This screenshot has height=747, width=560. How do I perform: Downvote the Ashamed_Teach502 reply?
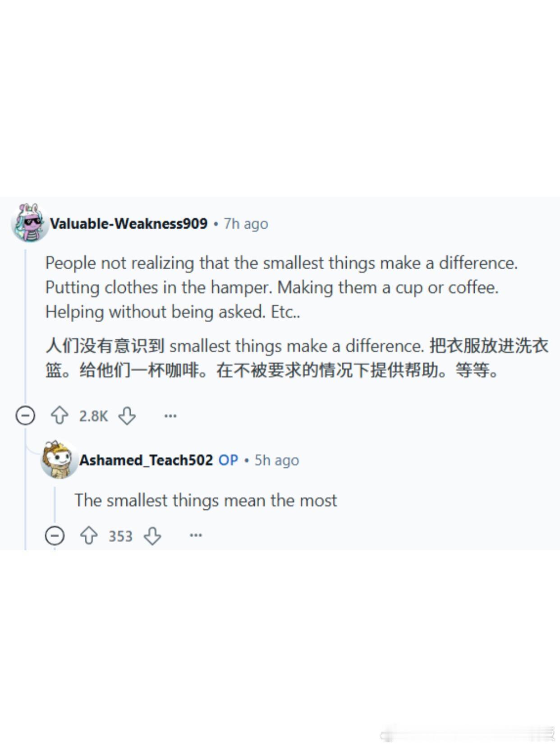(x=152, y=535)
